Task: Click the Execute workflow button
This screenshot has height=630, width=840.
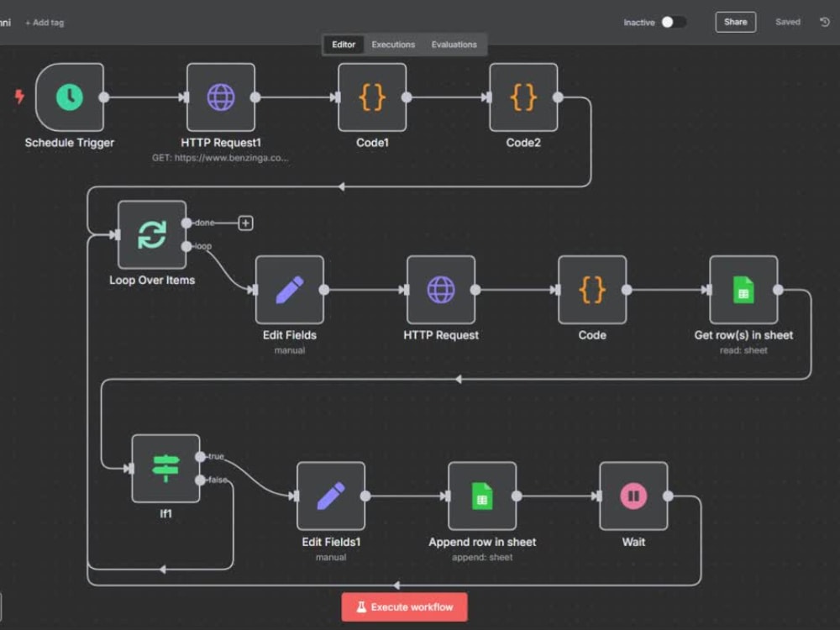Action: (x=405, y=607)
